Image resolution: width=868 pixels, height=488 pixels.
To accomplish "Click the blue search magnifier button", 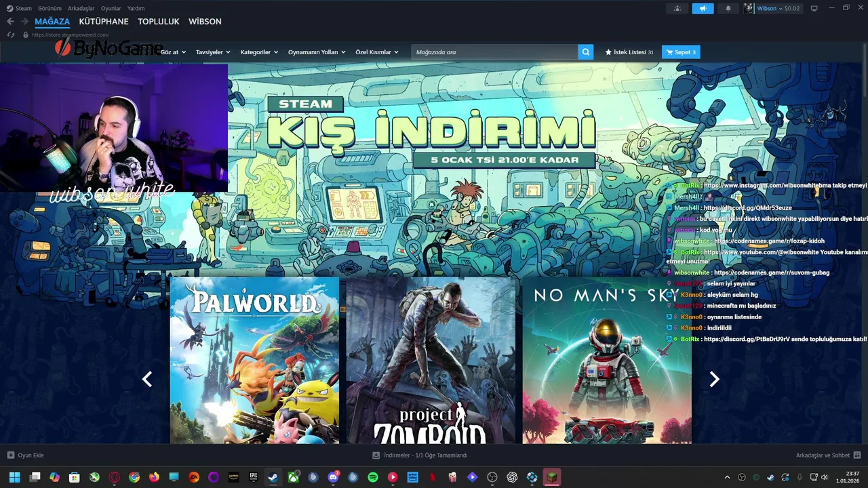I will coord(585,52).
